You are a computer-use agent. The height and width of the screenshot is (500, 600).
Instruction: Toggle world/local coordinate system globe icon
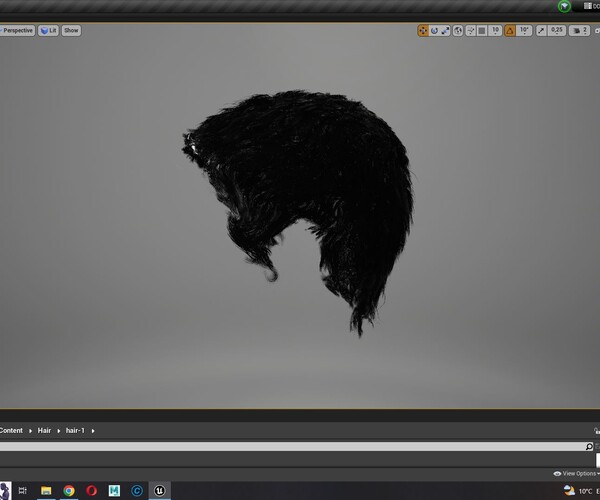coord(458,31)
